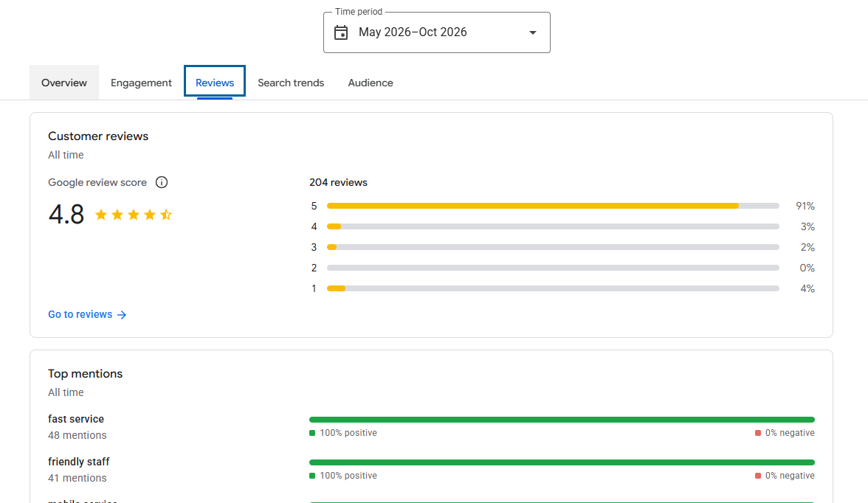The width and height of the screenshot is (868, 503).
Task: Open the Audience tab
Action: click(371, 83)
